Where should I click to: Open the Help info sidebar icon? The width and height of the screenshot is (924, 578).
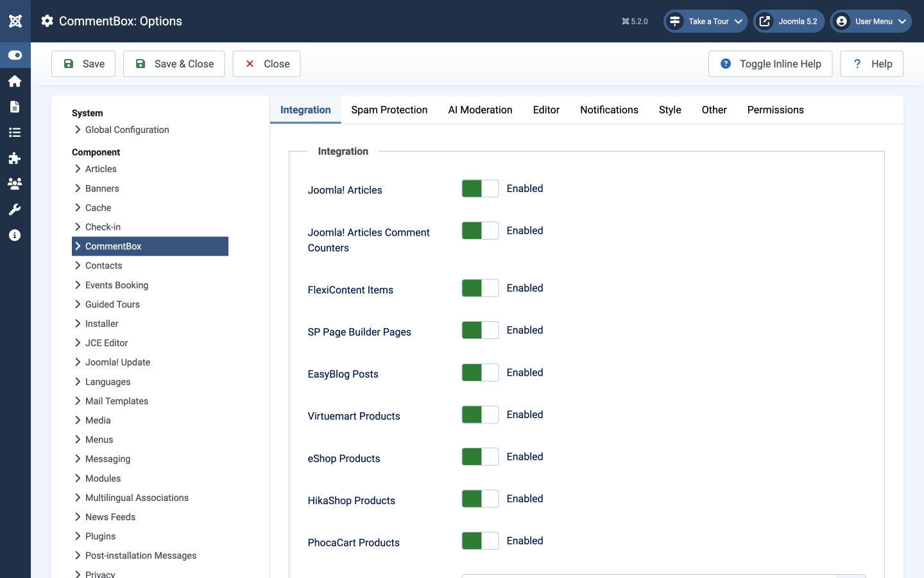(x=15, y=235)
